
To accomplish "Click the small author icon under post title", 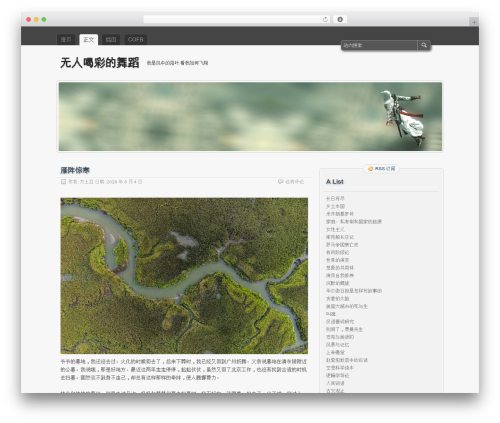I will [x=63, y=182].
